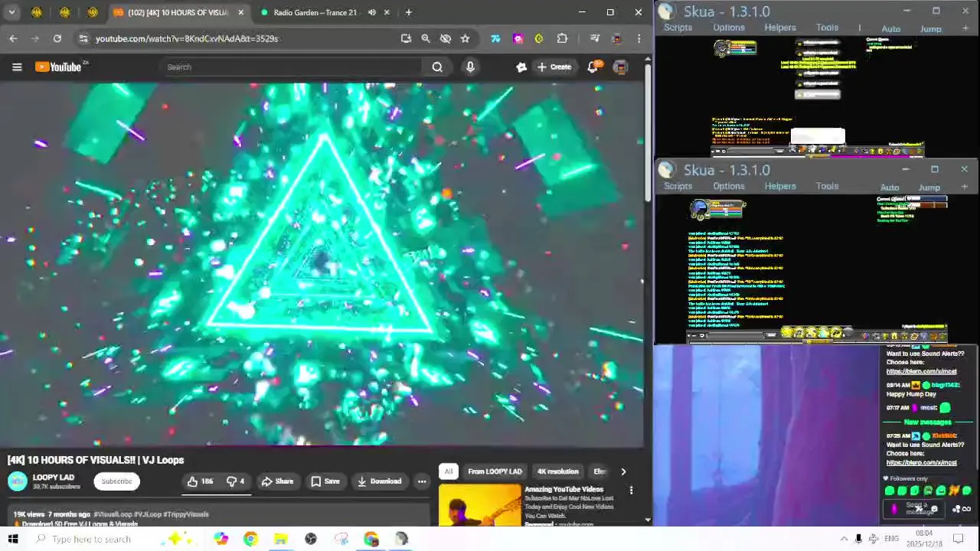Open Options menu in top Skua window
980x551 pixels.
tap(729, 28)
